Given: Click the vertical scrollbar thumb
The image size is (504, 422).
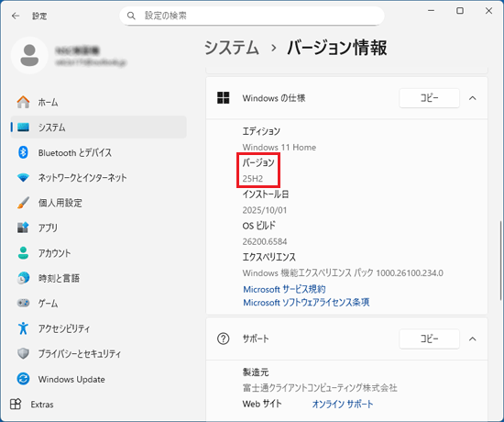Looking at the screenshot, I should point(500,261).
